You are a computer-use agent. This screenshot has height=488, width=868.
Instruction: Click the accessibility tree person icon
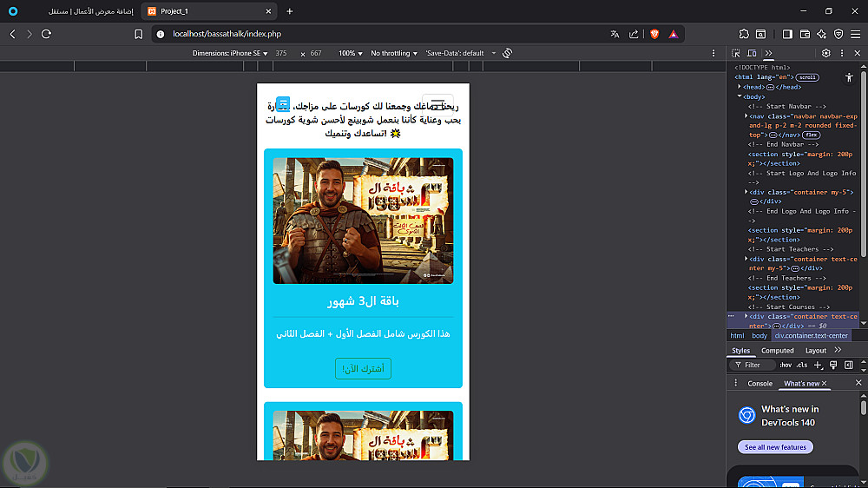tap(849, 77)
